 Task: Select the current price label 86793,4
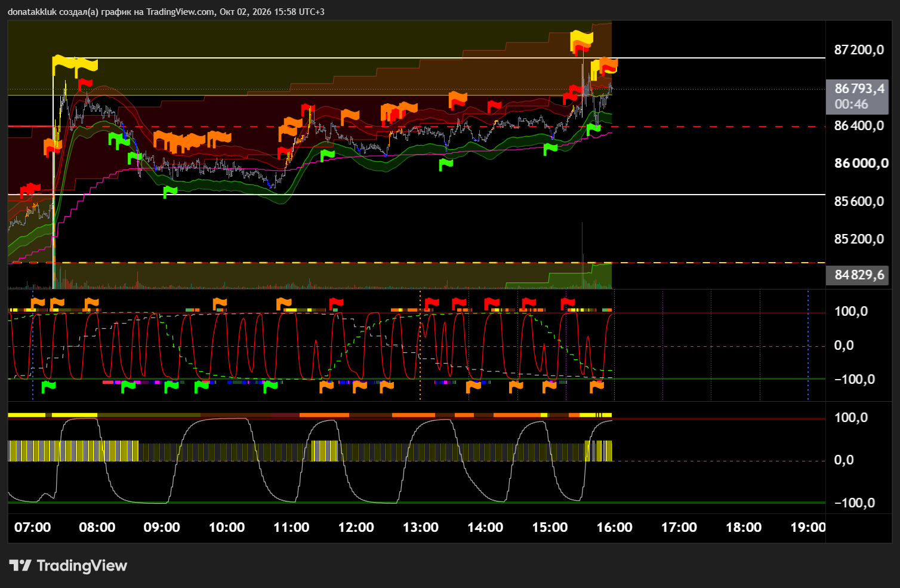click(859, 89)
